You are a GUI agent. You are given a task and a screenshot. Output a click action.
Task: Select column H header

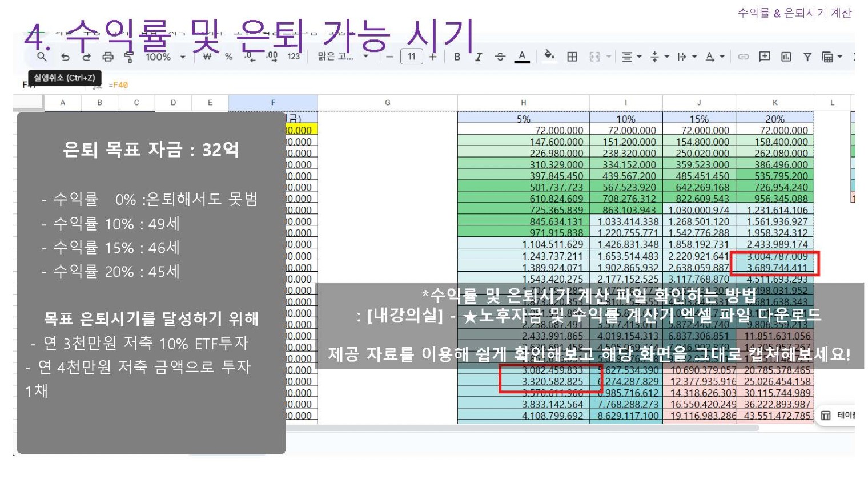(523, 103)
